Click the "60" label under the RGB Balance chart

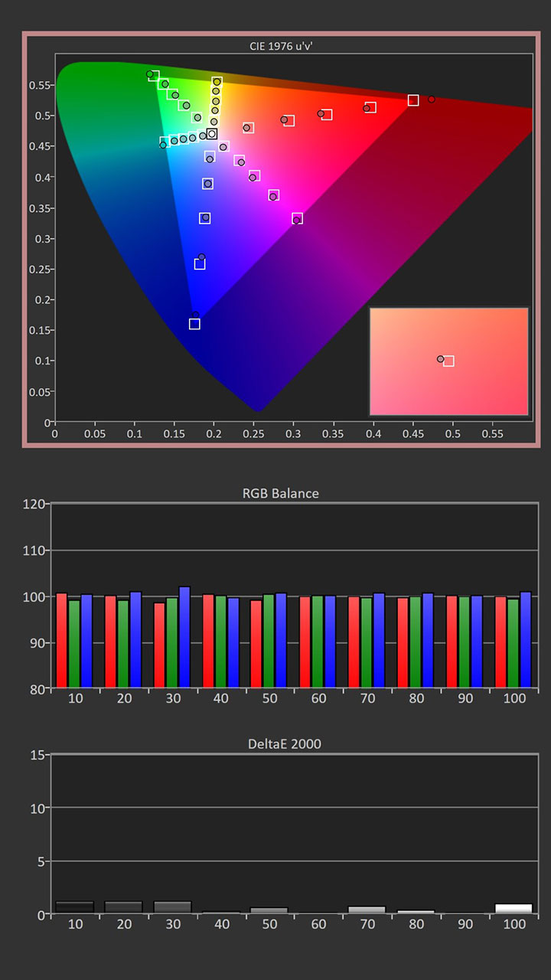(x=318, y=699)
